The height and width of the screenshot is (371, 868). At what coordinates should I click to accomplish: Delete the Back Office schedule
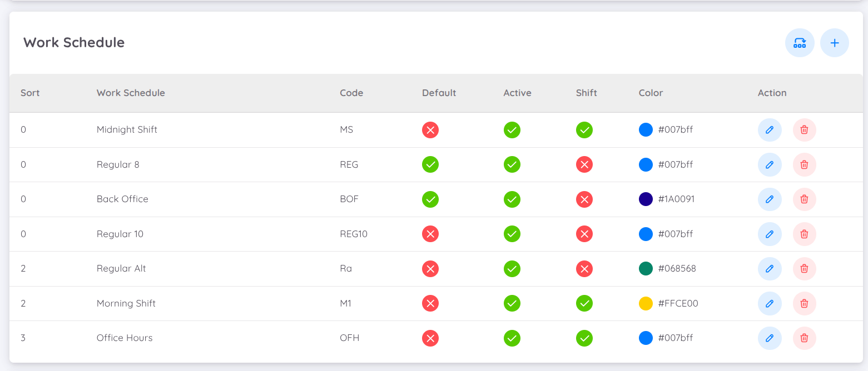click(804, 199)
